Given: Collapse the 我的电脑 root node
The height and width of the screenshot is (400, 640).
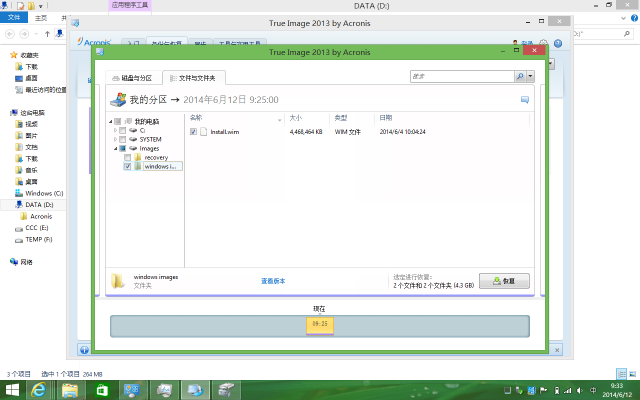Looking at the screenshot, I should click(111, 122).
